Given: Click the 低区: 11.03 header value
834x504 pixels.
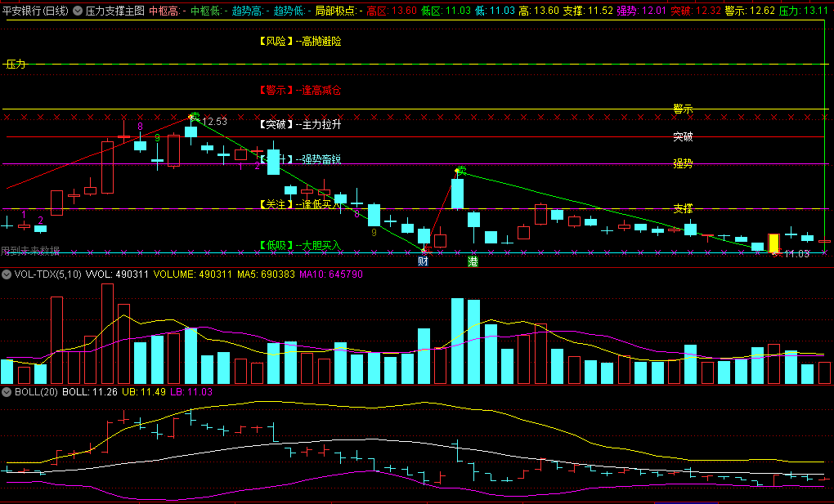Looking at the screenshot, I should [446, 11].
